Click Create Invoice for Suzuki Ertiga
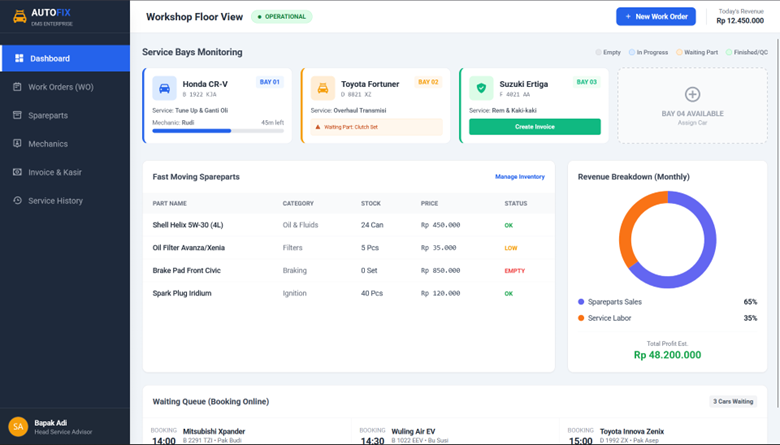 (x=534, y=127)
